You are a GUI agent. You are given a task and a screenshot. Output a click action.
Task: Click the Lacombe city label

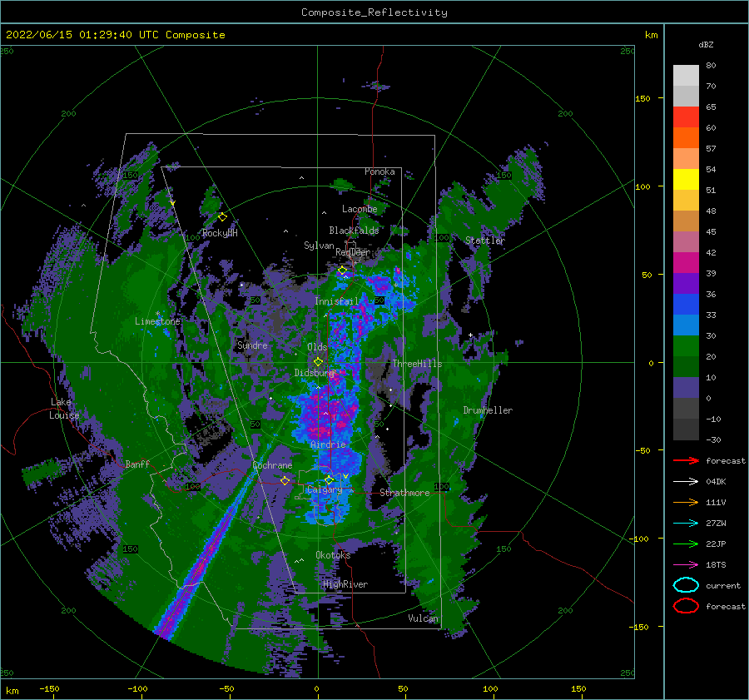click(360, 209)
